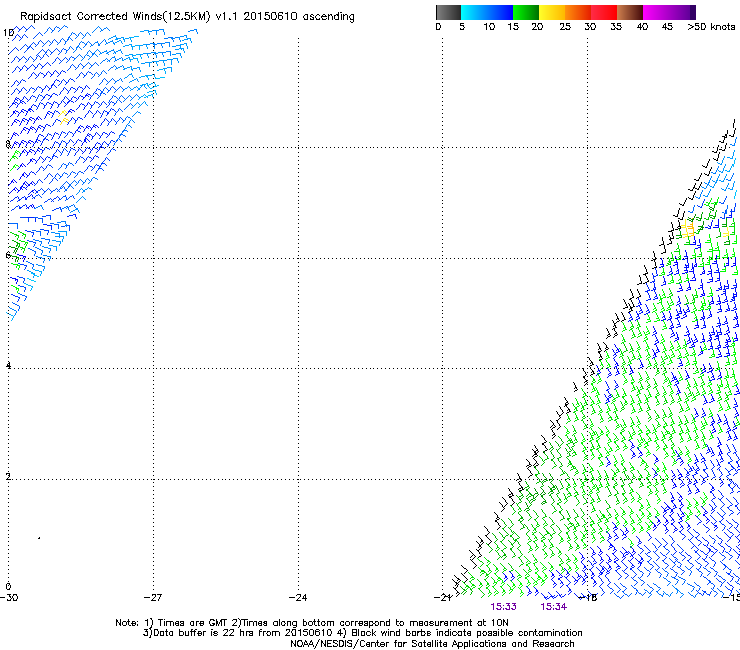The width and height of the screenshot is (740, 650).
Task: Click the yellow 20-25 knots color segment
Action: [x=552, y=12]
